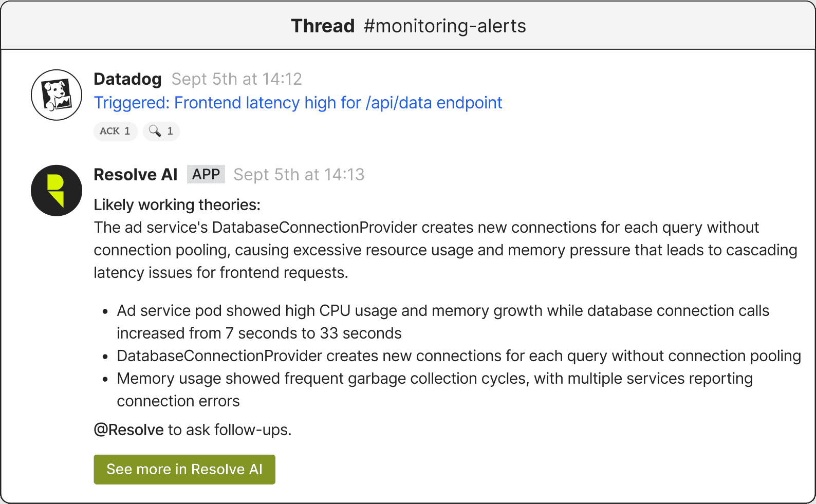Image resolution: width=816 pixels, height=504 pixels.
Task: Click the Thread title in the header
Action: [323, 26]
